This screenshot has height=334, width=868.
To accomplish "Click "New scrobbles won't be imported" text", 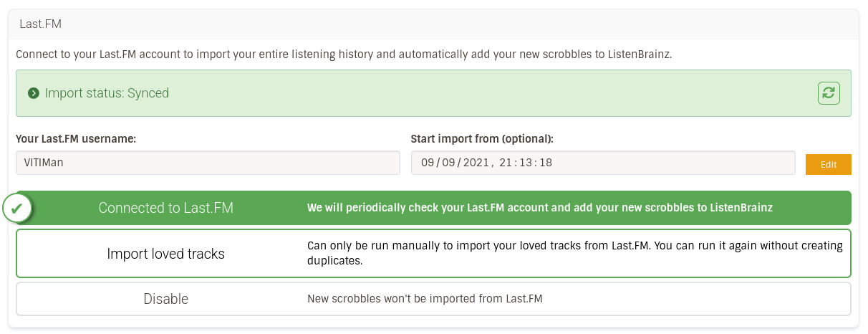I will pos(425,299).
